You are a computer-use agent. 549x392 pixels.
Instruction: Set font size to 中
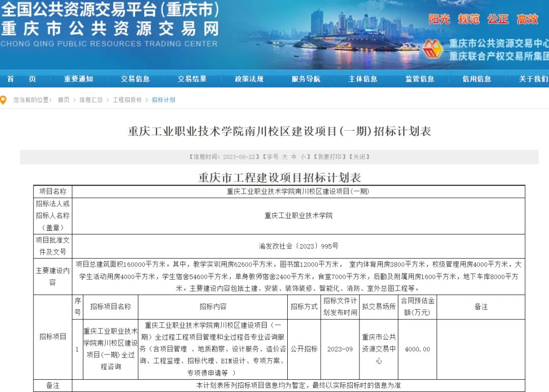pos(294,157)
